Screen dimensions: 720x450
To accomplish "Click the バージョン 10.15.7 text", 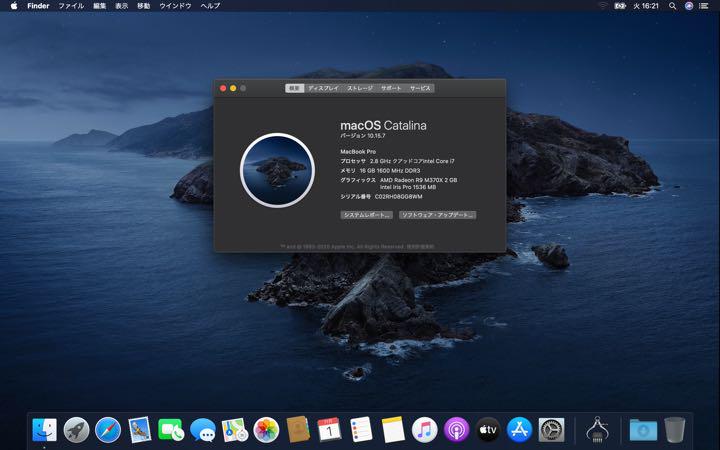I will 363,136.
